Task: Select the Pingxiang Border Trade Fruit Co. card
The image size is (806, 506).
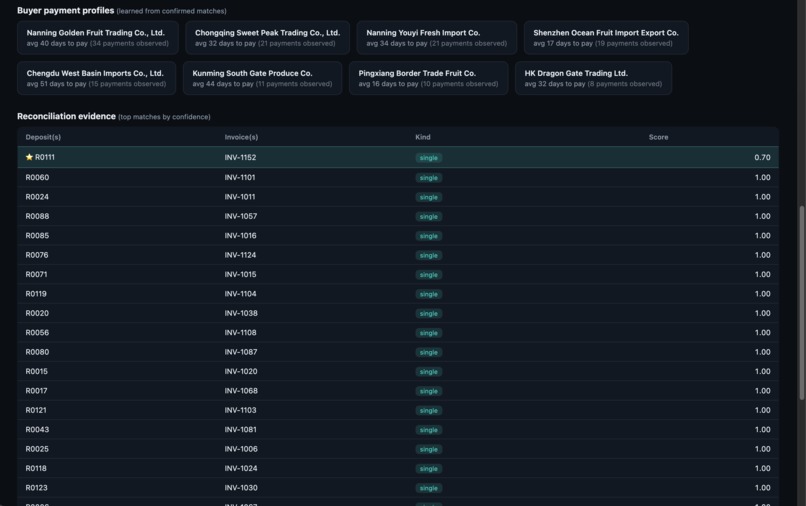Action: click(x=428, y=78)
